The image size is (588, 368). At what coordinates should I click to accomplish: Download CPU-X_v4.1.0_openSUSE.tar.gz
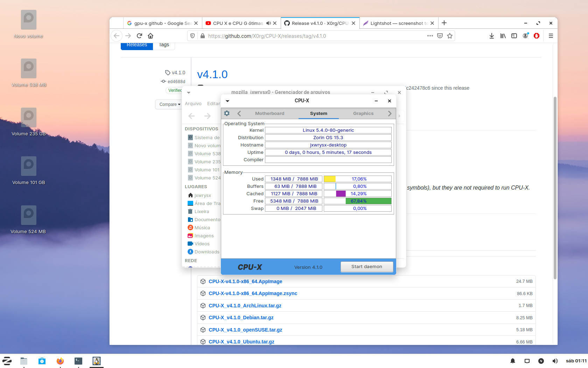click(245, 330)
